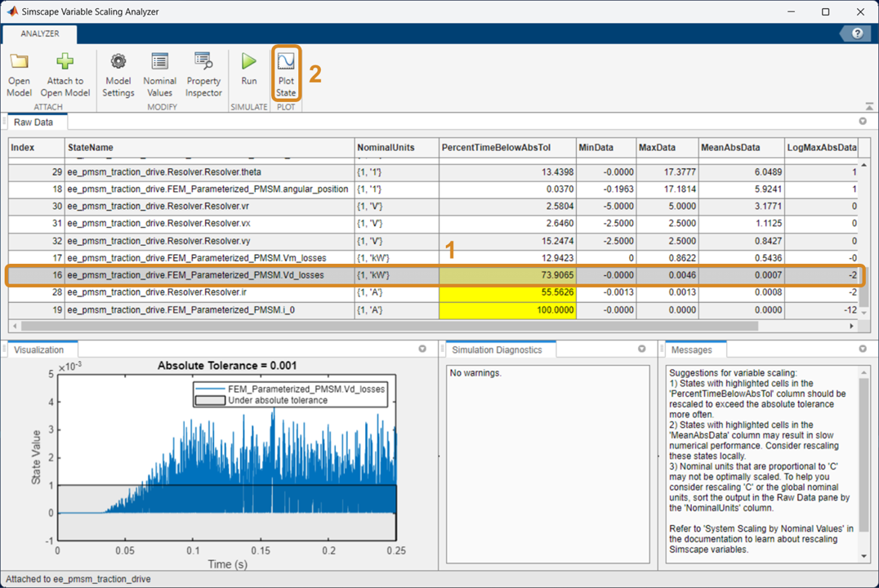Open the Nominal Values tool
Viewport: 879px width, 588px height.
tap(160, 75)
